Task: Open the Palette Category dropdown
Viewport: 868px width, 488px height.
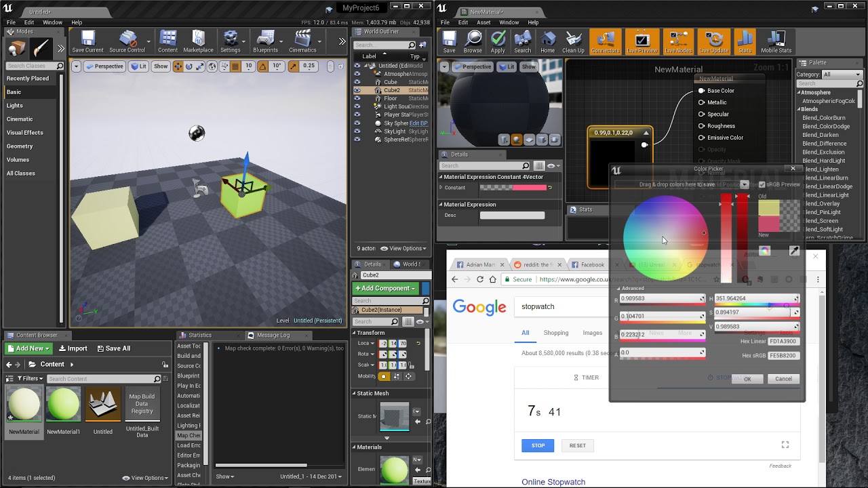Action: tap(842, 75)
